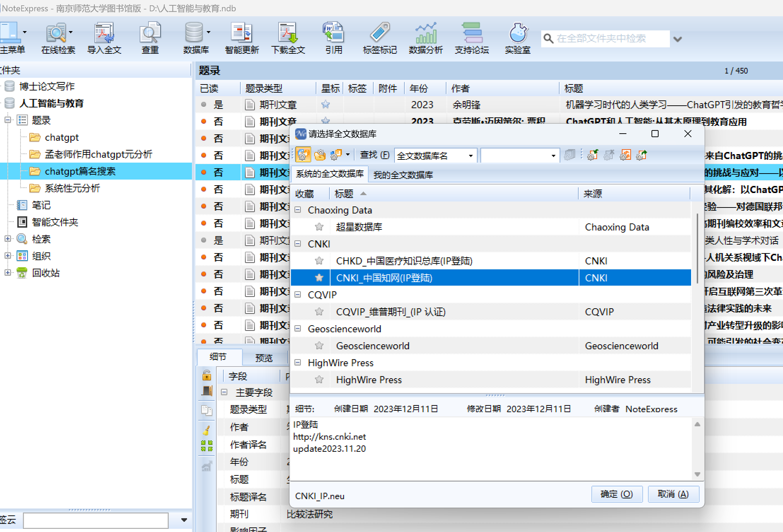Viewport: 783px width, 532px height.
Task: Open the 在线检索 online search tool
Action: coord(58,39)
